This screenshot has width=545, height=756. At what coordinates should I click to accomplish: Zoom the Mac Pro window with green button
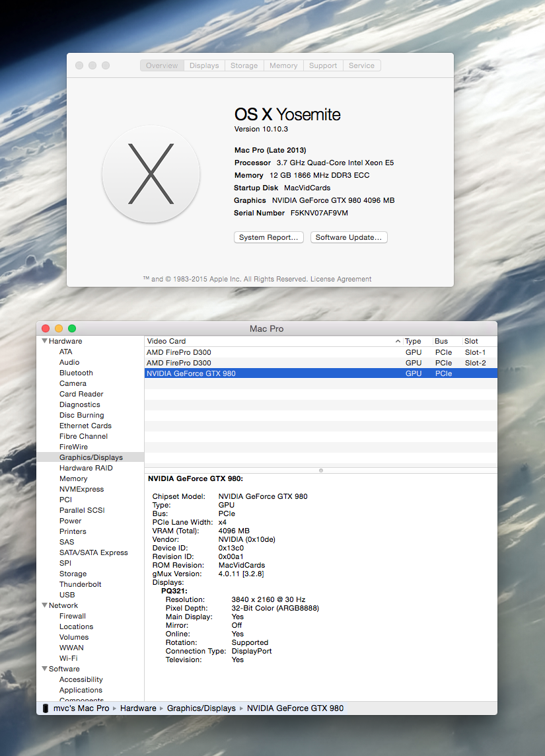coord(72,328)
